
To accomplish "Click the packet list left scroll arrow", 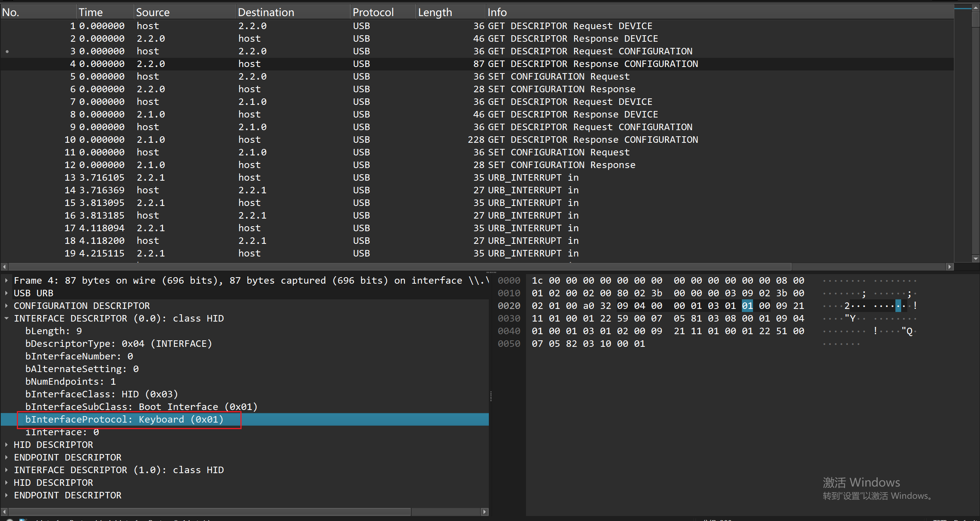I will (4, 266).
